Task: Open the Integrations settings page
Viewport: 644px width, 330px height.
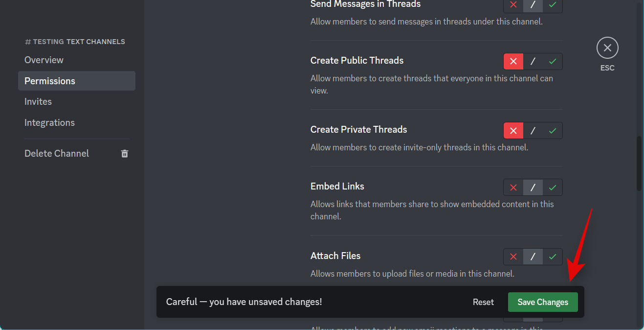Action: [49, 123]
